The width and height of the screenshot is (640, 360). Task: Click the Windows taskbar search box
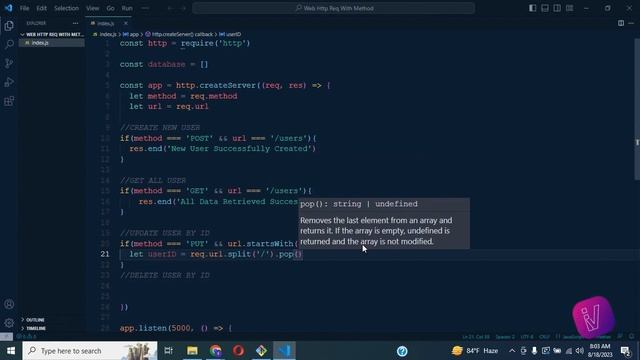tap(90, 351)
